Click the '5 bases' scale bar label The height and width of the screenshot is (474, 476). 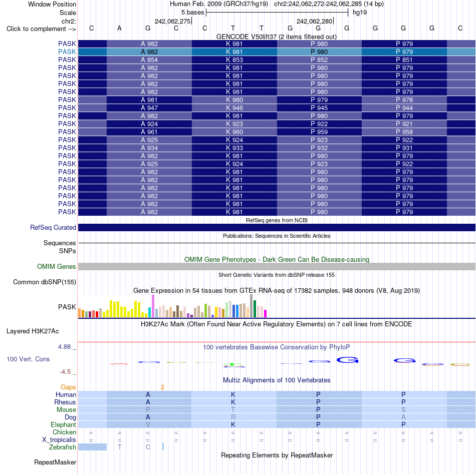192,13
